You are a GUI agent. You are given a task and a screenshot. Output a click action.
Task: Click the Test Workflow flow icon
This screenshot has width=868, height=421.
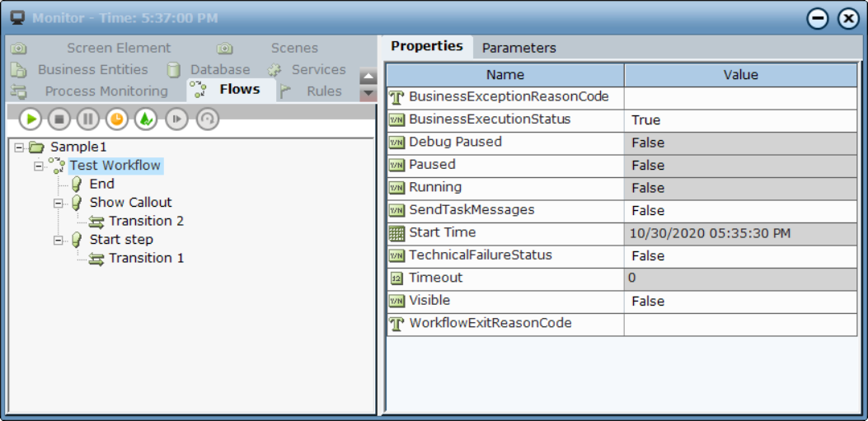[x=56, y=166]
